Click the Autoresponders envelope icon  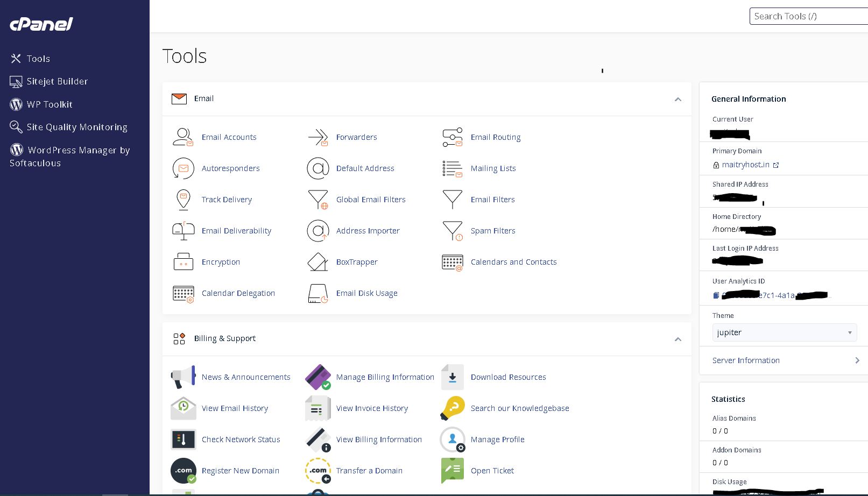point(183,168)
